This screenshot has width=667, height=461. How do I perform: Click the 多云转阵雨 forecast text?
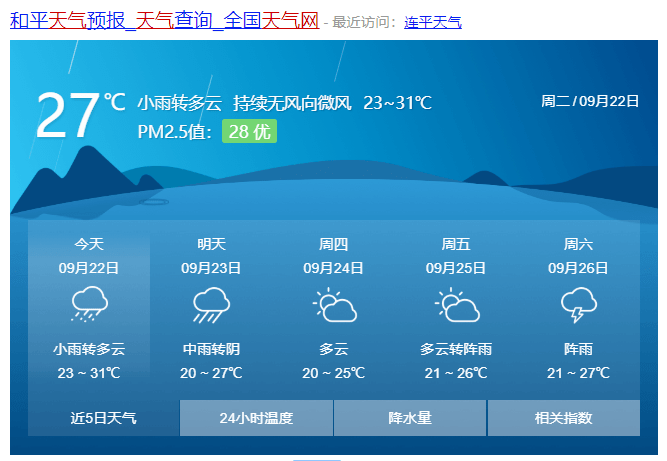click(x=456, y=349)
